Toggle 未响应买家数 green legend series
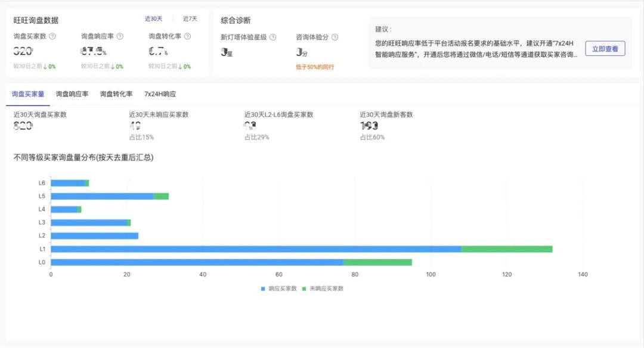This screenshot has height=348, width=644. pyautogui.click(x=323, y=288)
